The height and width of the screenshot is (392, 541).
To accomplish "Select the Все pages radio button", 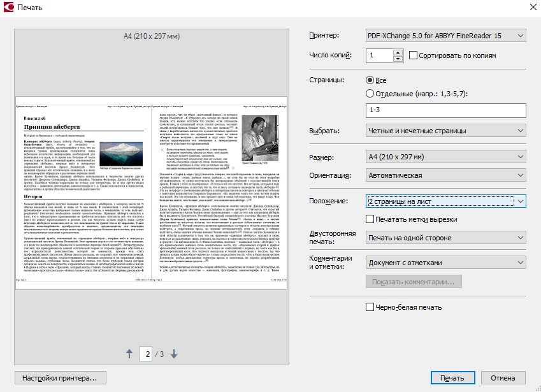I will coord(371,80).
